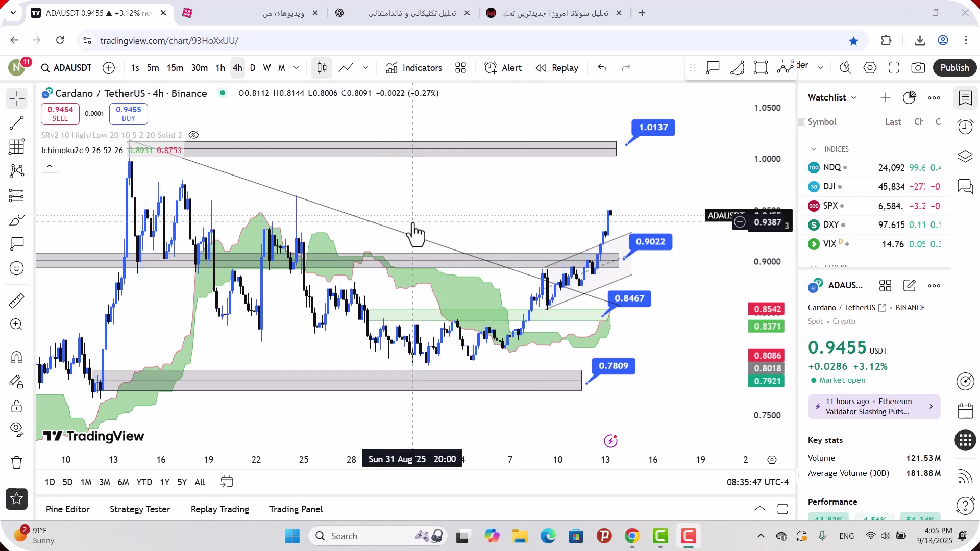Open the Ethereum Validator Slashing news item

(x=874, y=407)
